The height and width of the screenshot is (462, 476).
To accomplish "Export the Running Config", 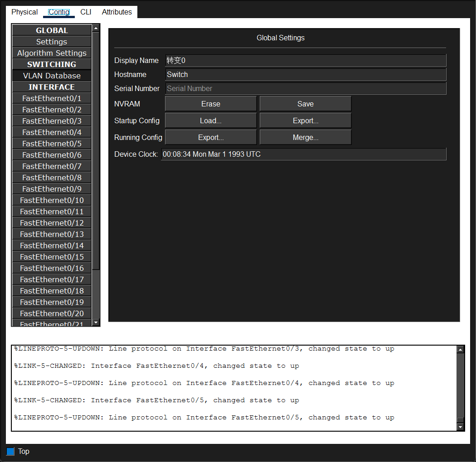I will (x=211, y=137).
